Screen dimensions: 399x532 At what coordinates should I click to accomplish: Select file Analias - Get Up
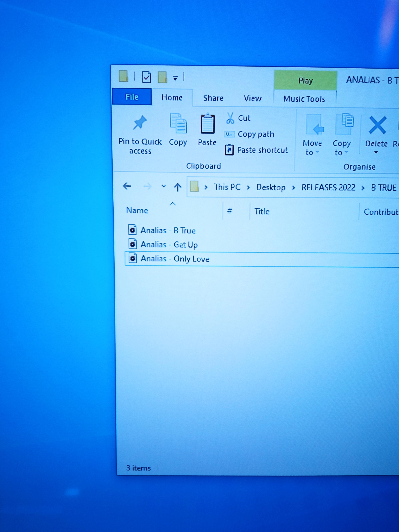pyautogui.click(x=169, y=245)
